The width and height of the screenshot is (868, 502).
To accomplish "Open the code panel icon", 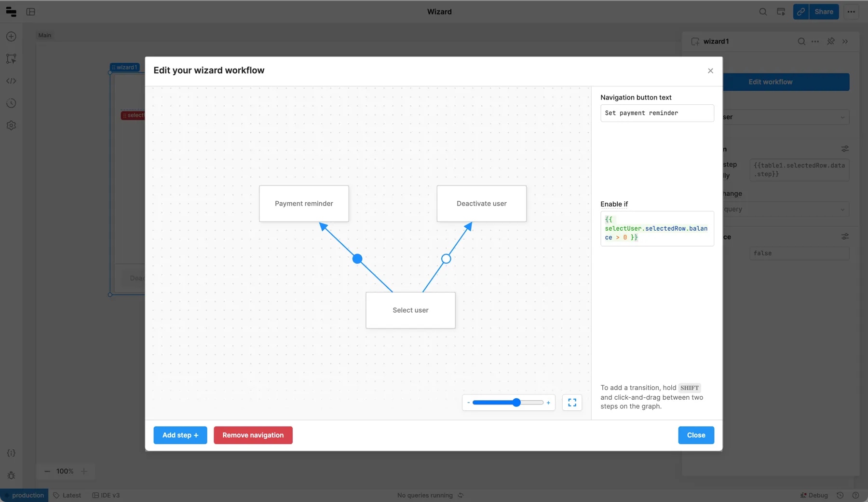I will 11,81.
